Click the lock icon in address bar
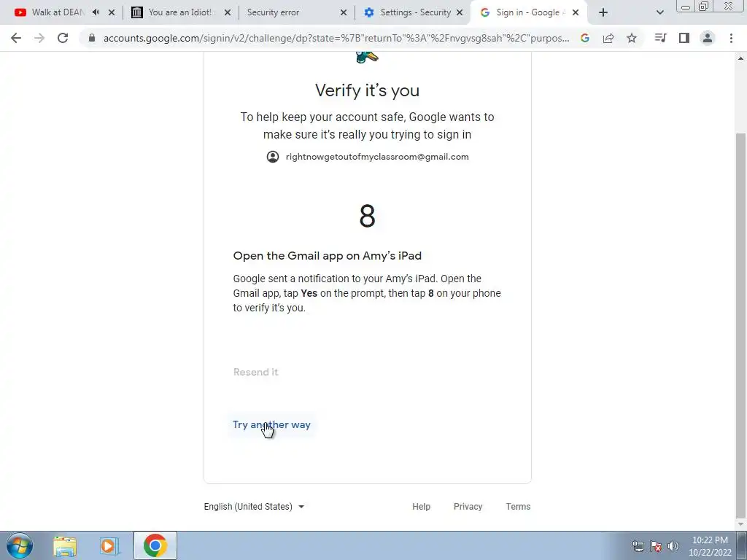 [92, 38]
